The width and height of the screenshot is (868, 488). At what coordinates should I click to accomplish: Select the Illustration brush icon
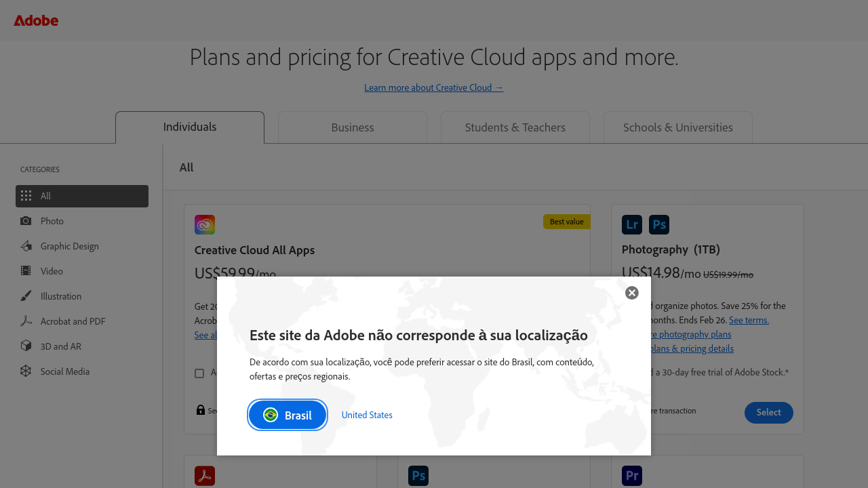point(26,296)
